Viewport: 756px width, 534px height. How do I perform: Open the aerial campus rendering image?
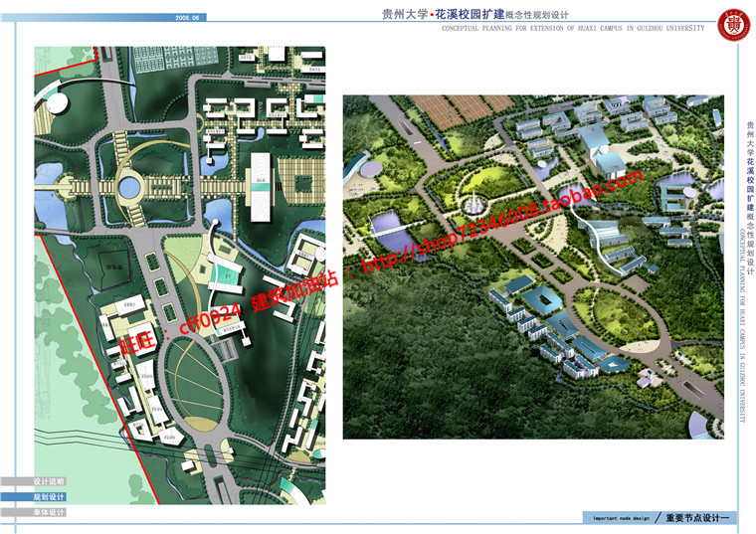tap(533, 267)
